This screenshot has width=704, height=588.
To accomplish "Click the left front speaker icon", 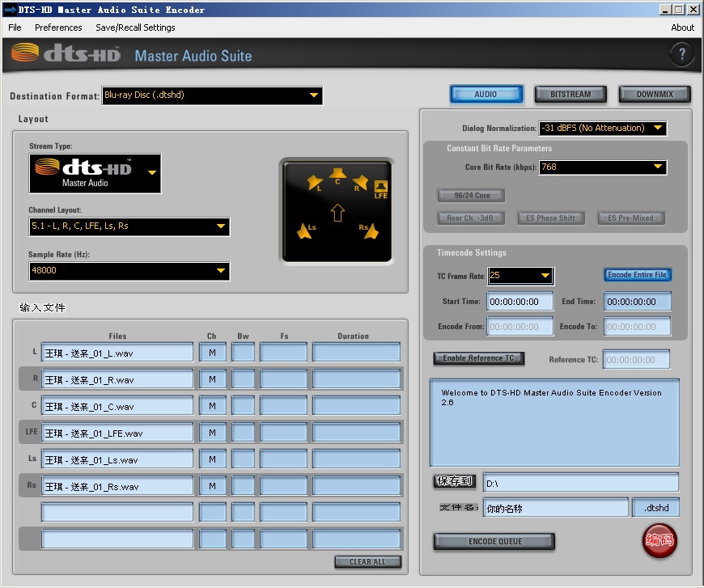I will pos(316,183).
